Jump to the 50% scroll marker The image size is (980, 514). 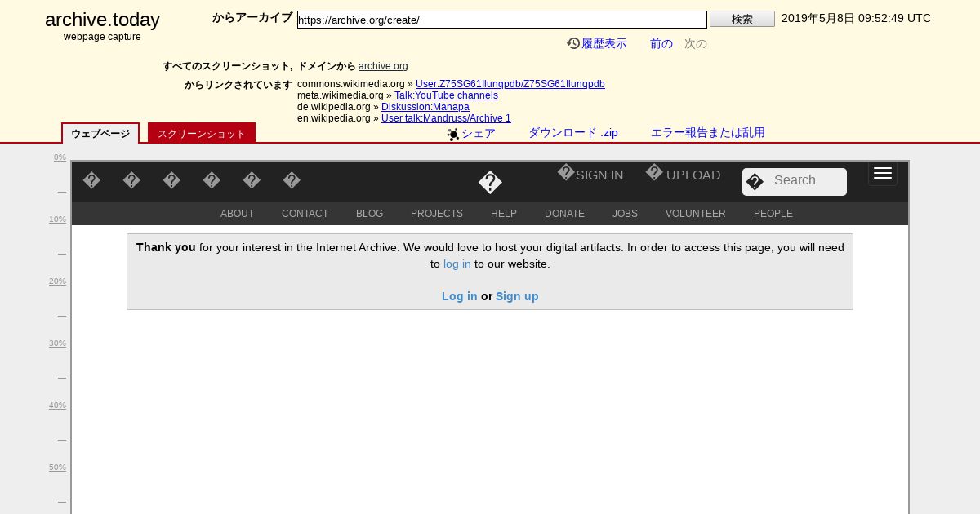pos(57,467)
